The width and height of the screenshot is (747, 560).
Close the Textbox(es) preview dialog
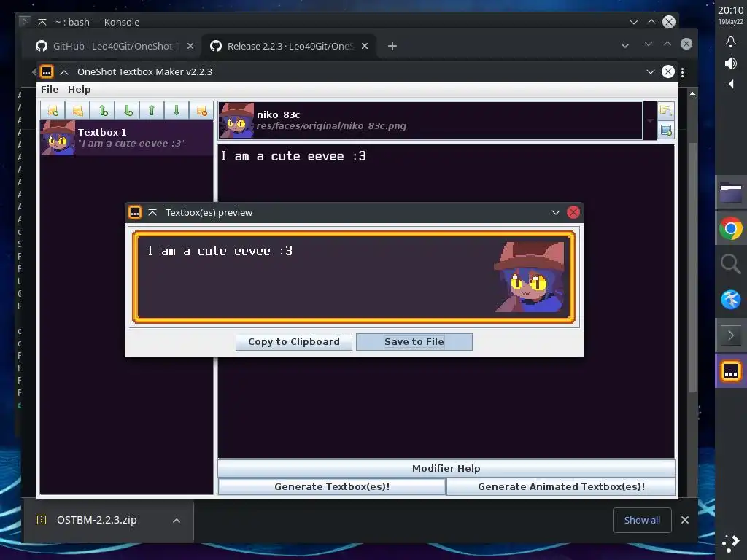(573, 212)
